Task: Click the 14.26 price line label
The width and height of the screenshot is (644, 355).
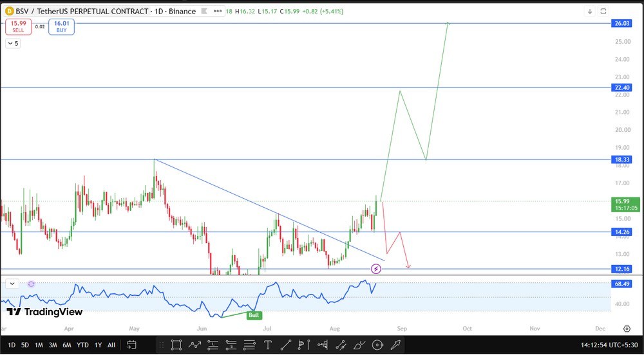Action: (621, 232)
